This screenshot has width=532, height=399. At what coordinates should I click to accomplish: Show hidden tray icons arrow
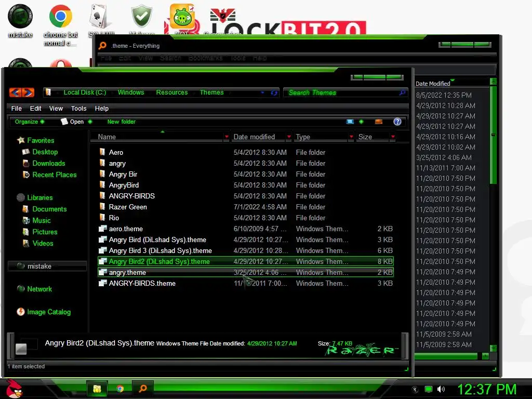[415, 390]
